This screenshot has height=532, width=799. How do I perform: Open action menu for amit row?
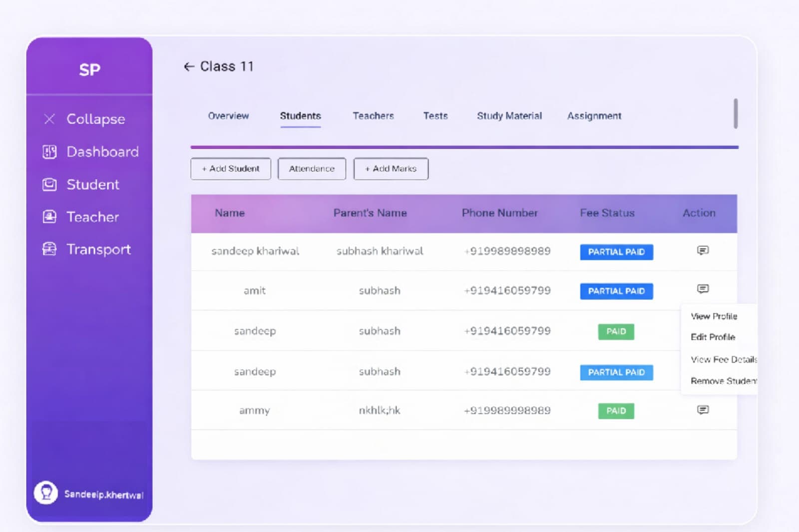click(x=703, y=289)
